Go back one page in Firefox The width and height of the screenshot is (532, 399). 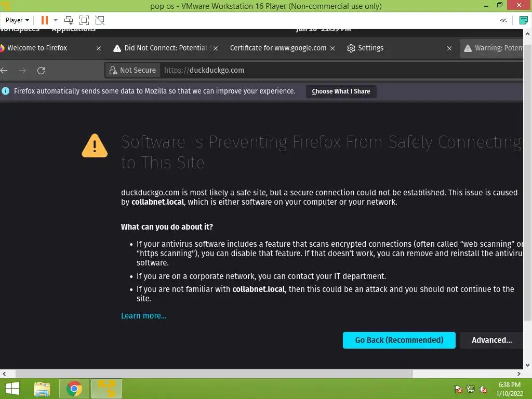point(4,71)
